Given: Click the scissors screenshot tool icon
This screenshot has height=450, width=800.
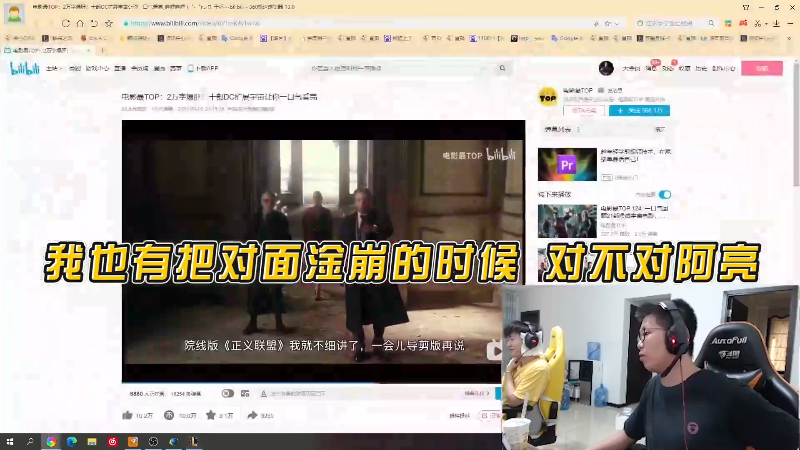Looking at the screenshot, I should click(758, 23).
